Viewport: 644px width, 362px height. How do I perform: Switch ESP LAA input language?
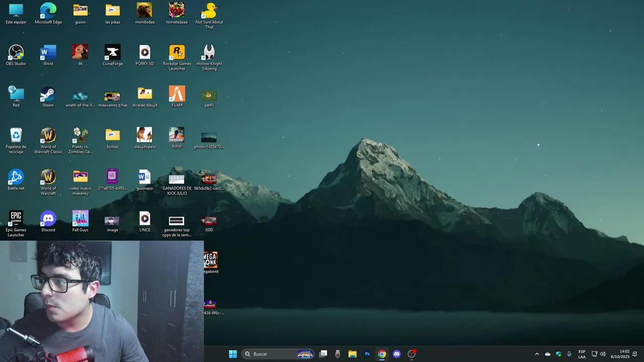[582, 354]
